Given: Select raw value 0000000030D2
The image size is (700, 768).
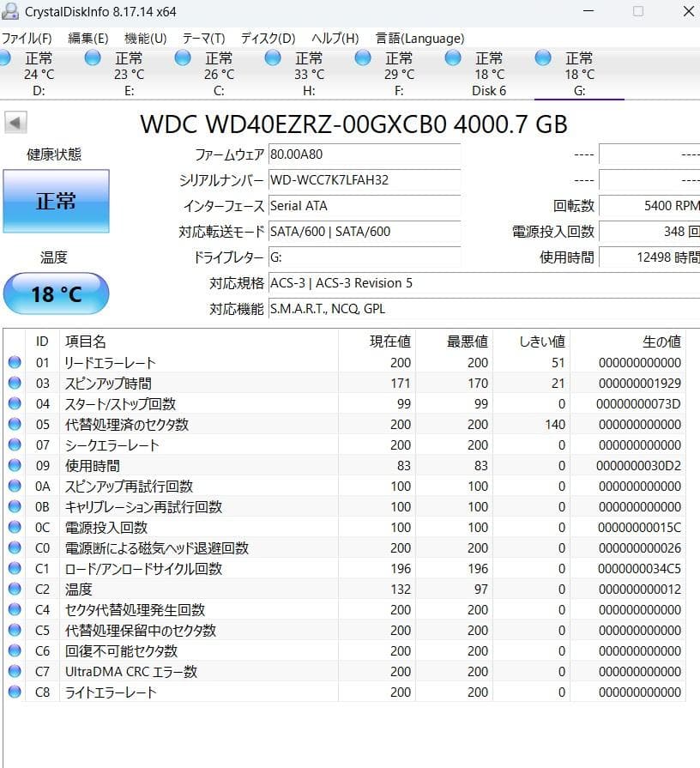Looking at the screenshot, I should pos(638,466).
